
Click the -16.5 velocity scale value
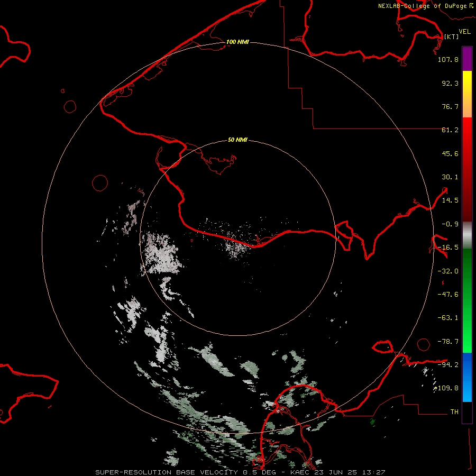(x=448, y=248)
